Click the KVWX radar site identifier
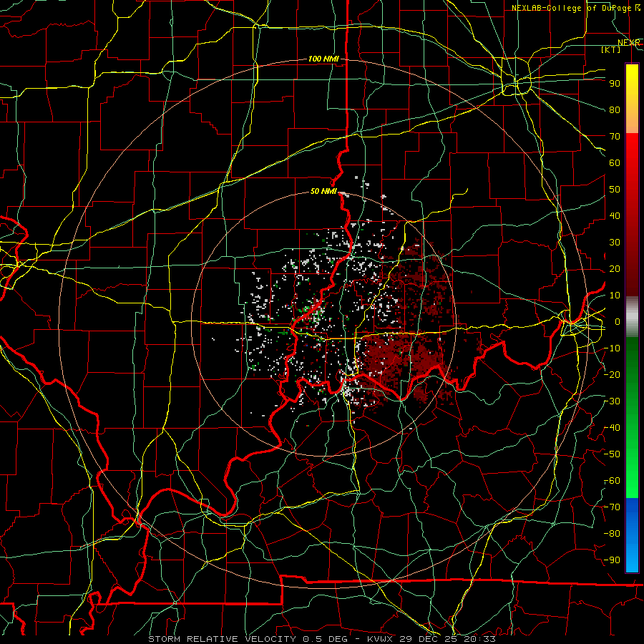 coord(381,639)
